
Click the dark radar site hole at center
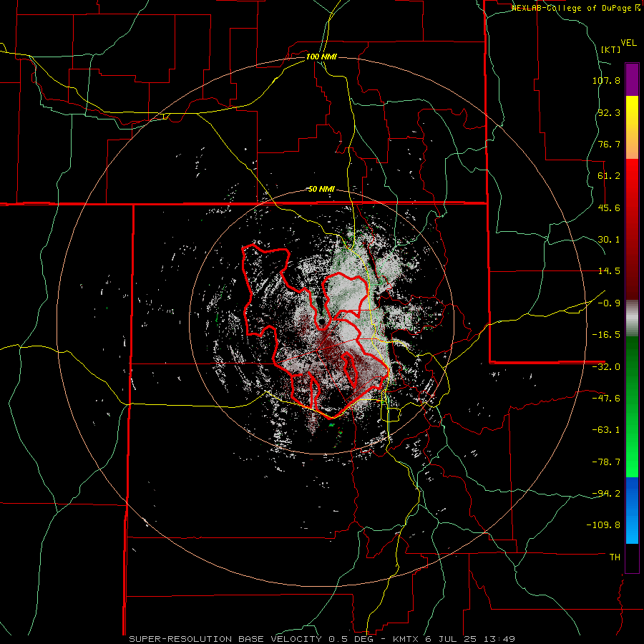322,321
